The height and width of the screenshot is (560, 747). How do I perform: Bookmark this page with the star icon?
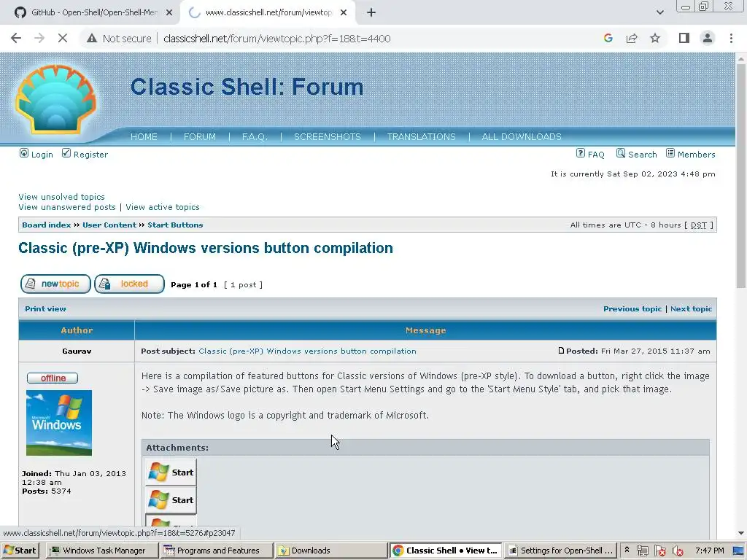(x=655, y=38)
